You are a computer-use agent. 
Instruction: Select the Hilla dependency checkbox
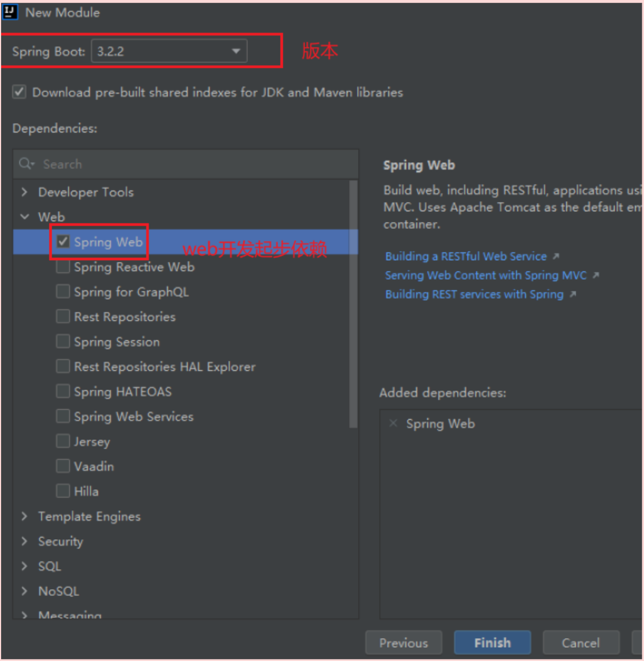(x=63, y=490)
